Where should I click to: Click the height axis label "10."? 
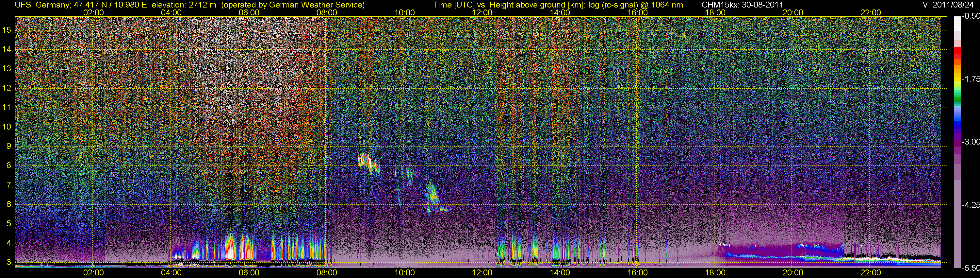click(8, 127)
